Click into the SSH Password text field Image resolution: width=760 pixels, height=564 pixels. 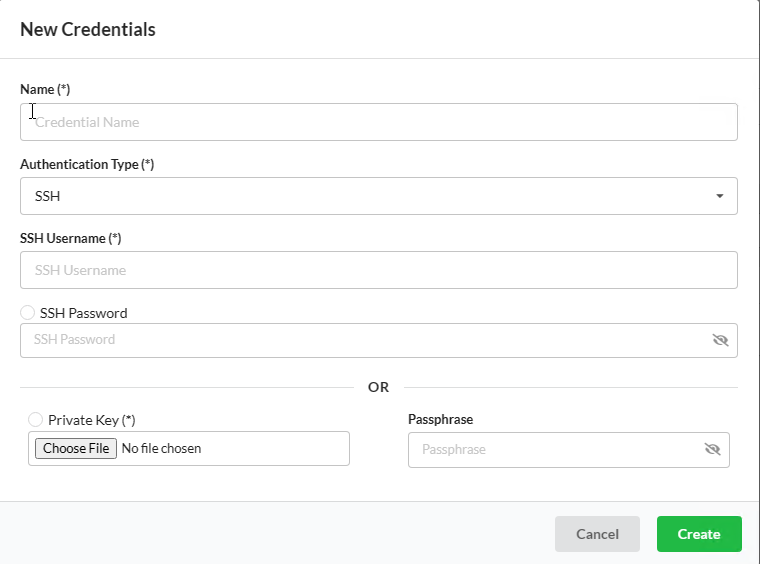tap(366, 340)
